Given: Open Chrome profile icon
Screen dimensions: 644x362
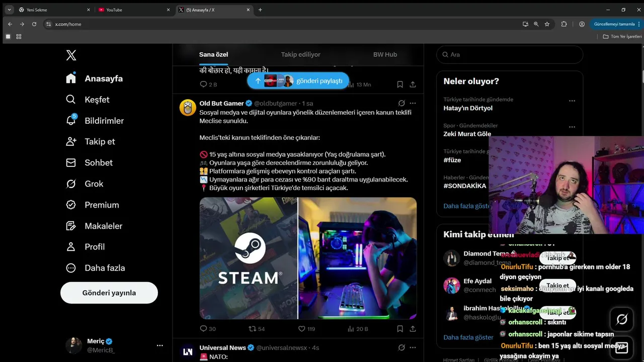Looking at the screenshot, I should click(x=582, y=24).
